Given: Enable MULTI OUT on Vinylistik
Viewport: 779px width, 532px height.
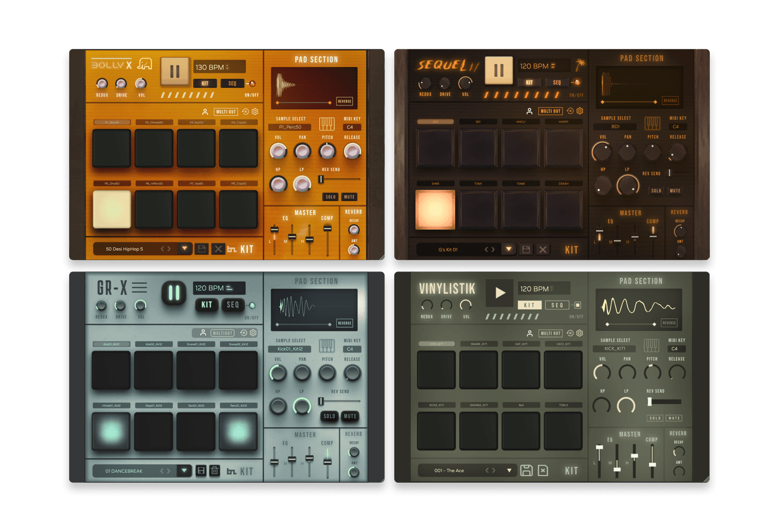Looking at the screenshot, I should click(x=551, y=333).
